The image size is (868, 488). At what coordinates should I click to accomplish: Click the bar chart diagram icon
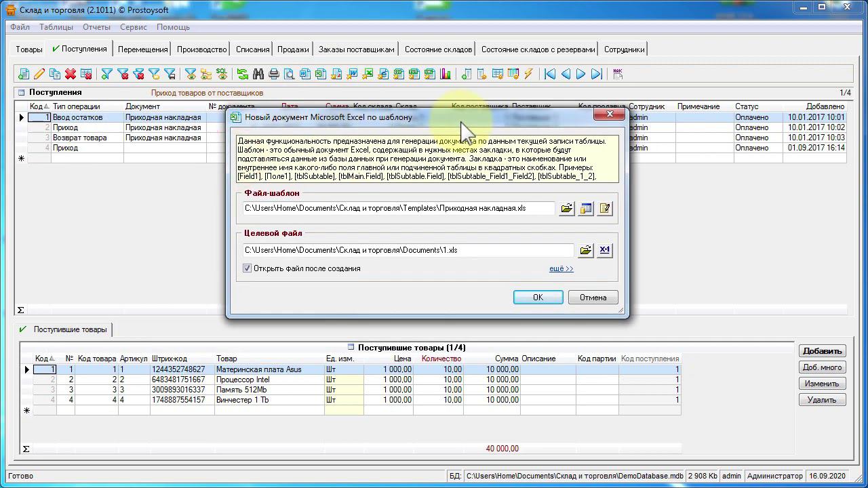tap(446, 74)
